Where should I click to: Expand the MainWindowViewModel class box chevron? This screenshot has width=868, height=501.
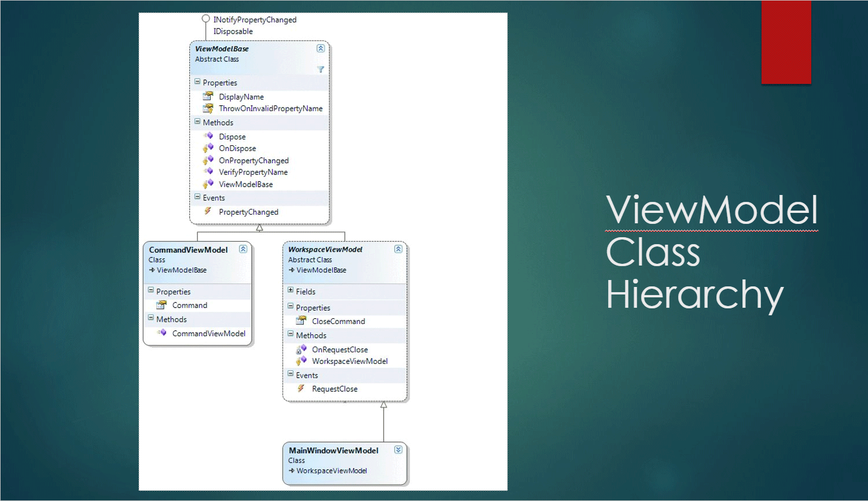398,450
